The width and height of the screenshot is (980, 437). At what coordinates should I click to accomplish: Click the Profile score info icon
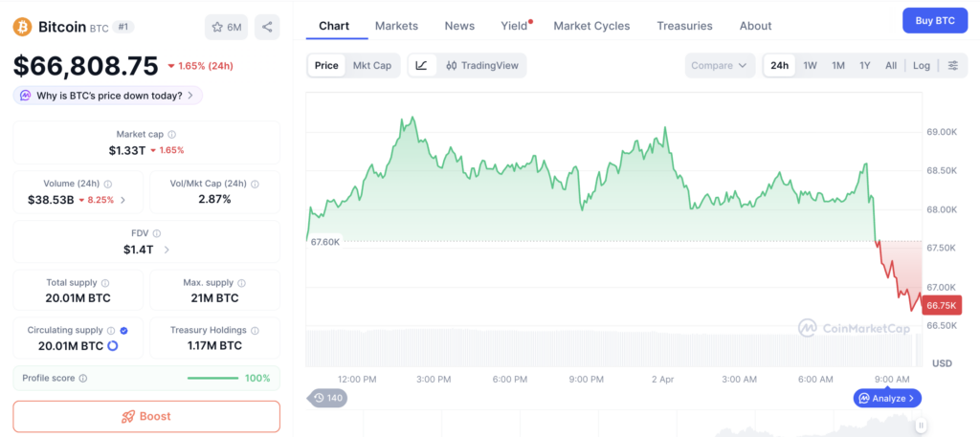click(83, 379)
